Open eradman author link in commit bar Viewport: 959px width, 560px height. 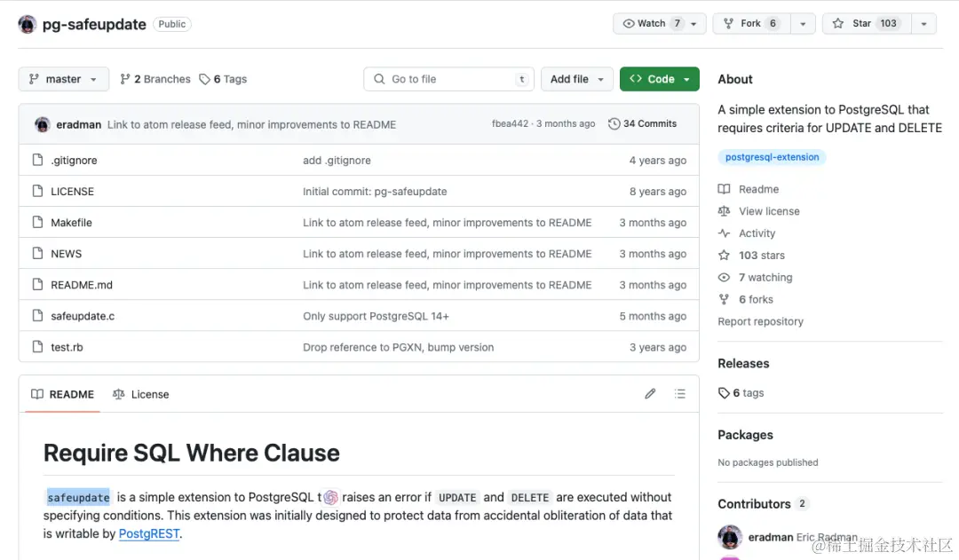[78, 124]
